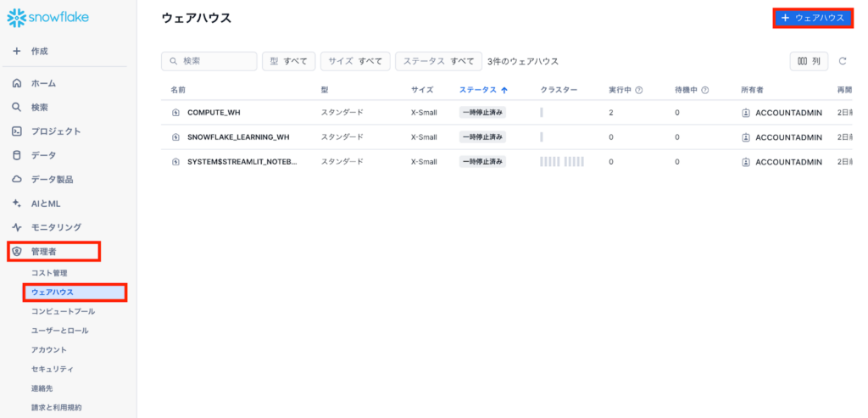Click the blue + ウェアハウス button
This screenshot has height=418, width=868.
(x=812, y=18)
